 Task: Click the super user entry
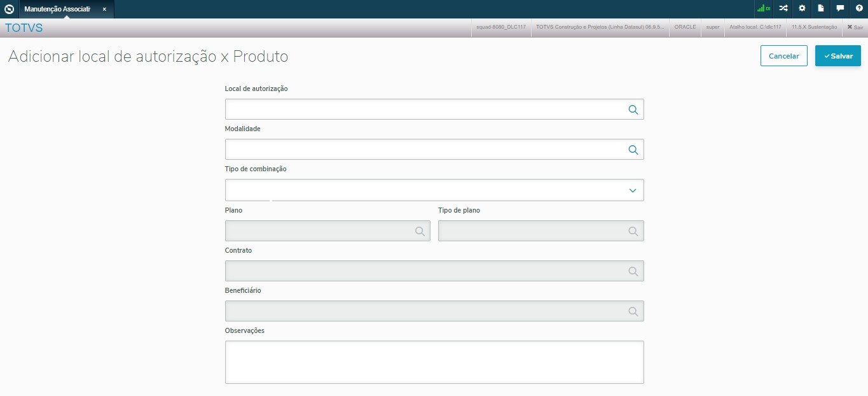tap(712, 27)
